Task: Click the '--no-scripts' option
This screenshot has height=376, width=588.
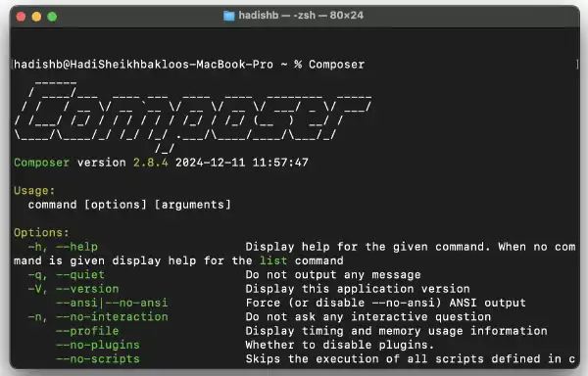Action: click(98, 358)
